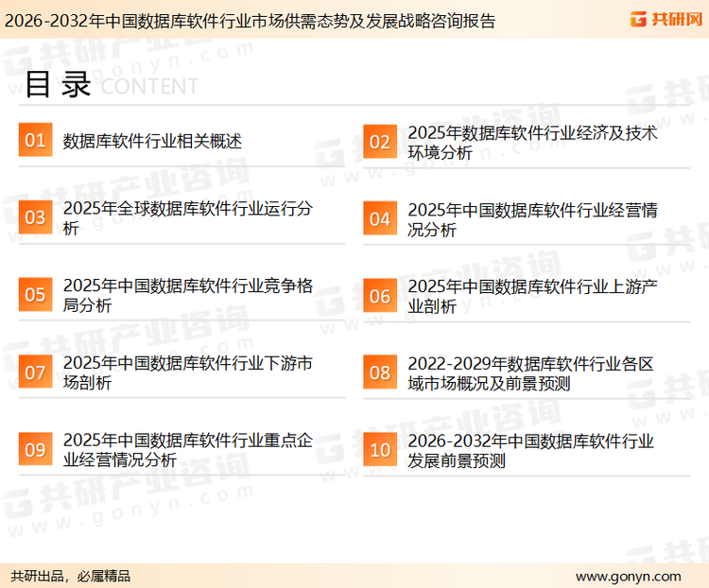Select the 2025年全球数据库软件行业运行分析 entry

tap(188, 217)
